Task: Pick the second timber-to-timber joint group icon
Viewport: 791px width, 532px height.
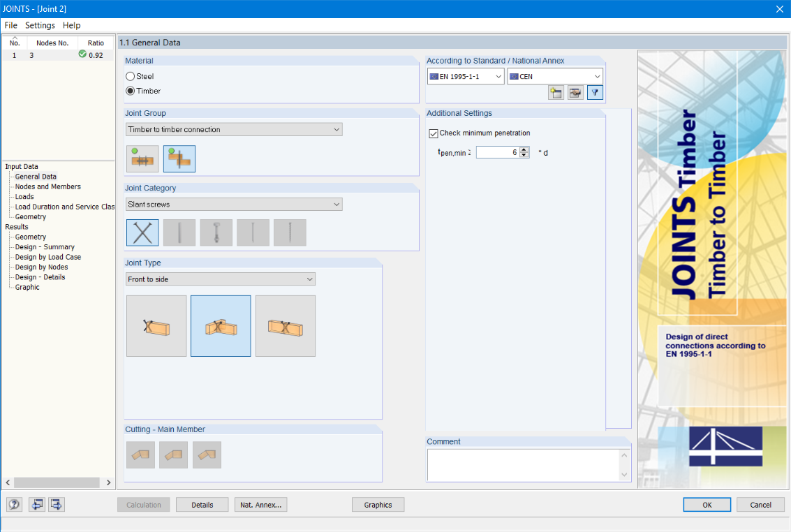Action: (x=179, y=158)
